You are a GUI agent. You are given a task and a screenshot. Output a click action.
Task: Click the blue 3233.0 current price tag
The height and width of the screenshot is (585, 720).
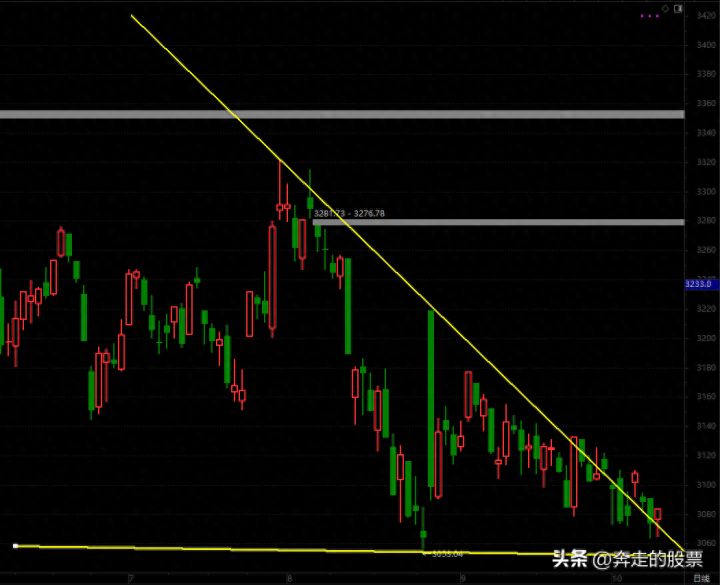(701, 284)
